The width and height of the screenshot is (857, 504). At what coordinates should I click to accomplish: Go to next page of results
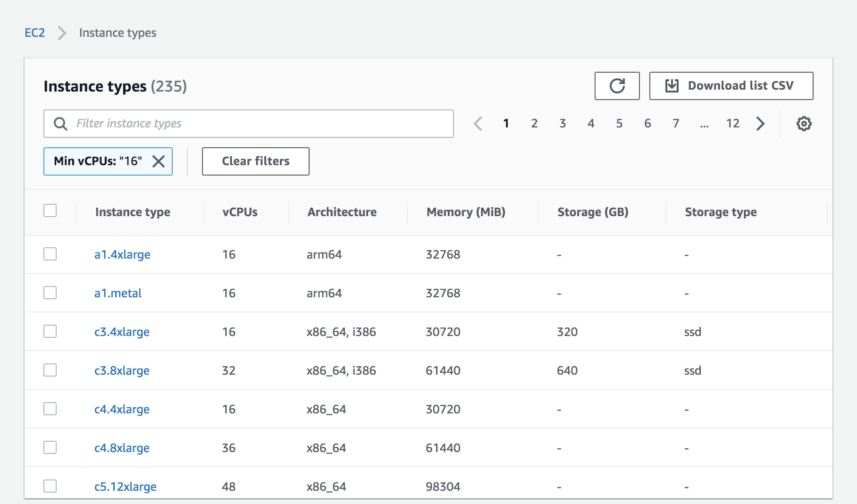[760, 124]
